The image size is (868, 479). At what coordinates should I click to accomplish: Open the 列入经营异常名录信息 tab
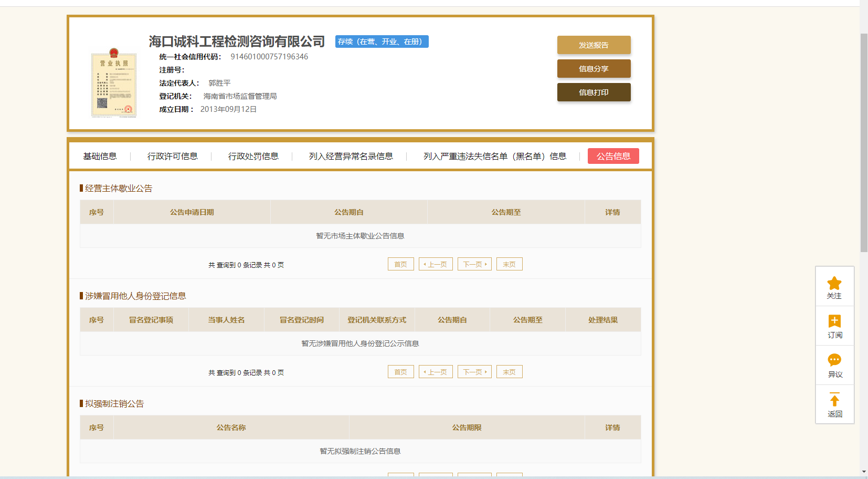tap(351, 156)
